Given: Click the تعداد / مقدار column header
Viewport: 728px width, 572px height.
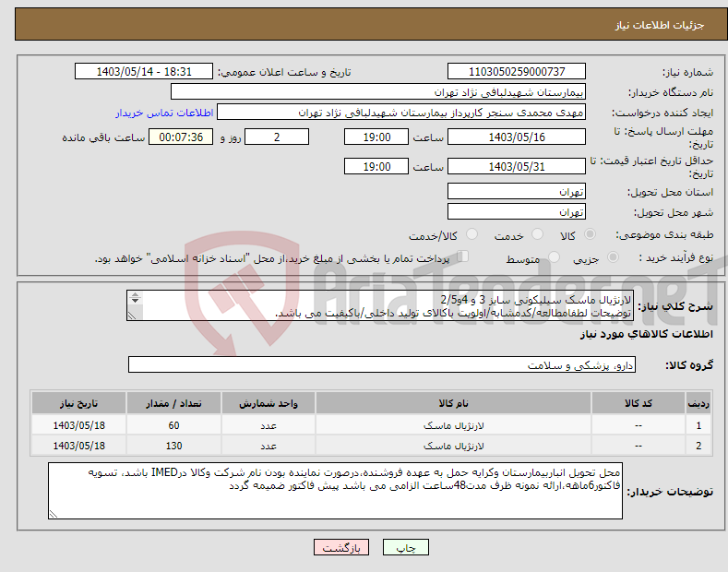Looking at the screenshot, I should [x=173, y=403].
